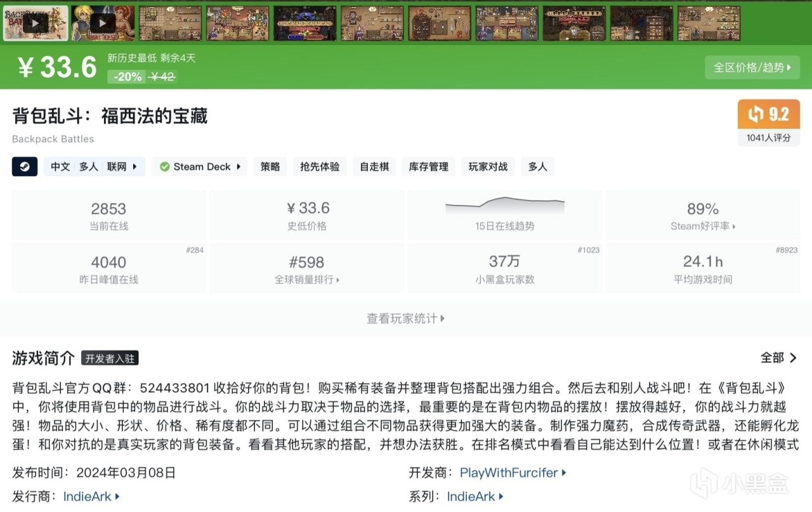Open 全部 to view the full game intro

click(x=779, y=358)
